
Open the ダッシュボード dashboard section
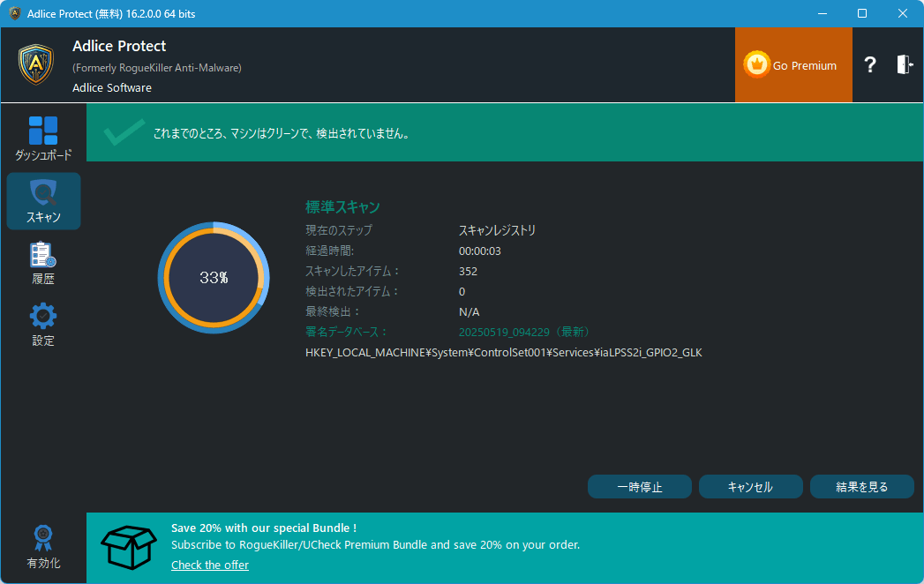tap(43, 139)
